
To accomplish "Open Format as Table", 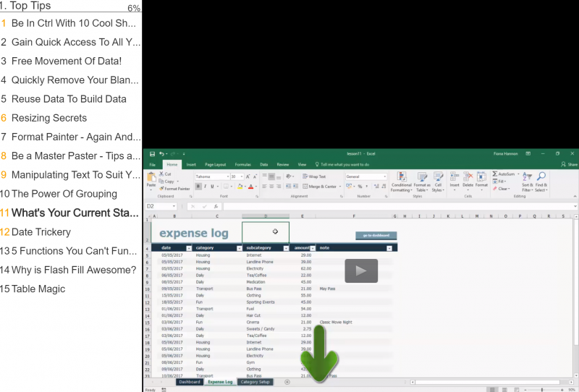I will tap(422, 182).
